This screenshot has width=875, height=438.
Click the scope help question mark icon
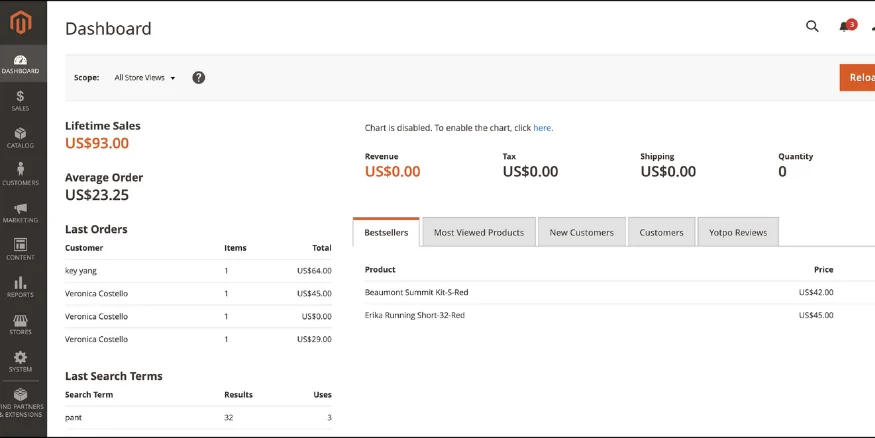tap(199, 78)
